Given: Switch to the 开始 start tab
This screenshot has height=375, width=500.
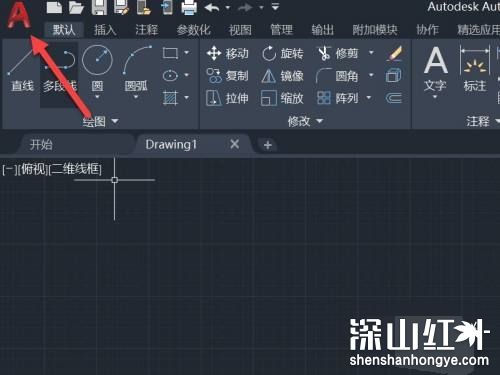Looking at the screenshot, I should (41, 145).
